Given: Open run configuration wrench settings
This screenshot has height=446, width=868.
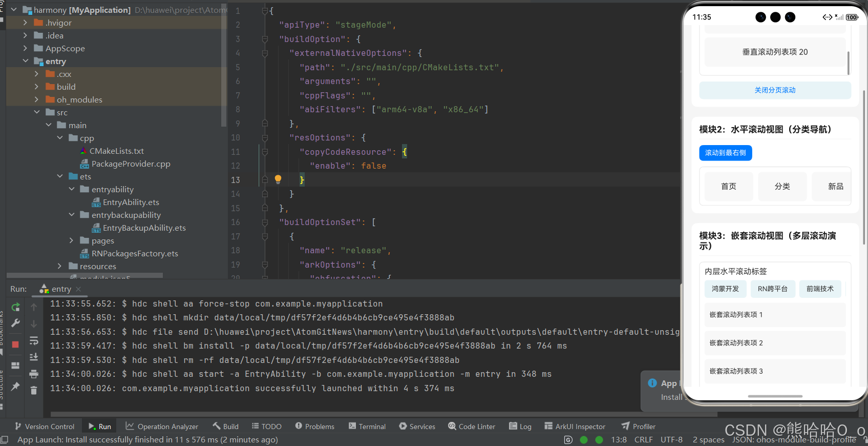Looking at the screenshot, I should 15,323.
